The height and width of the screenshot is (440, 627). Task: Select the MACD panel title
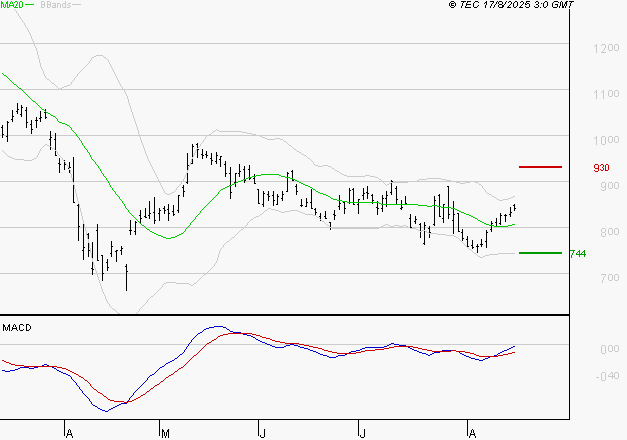[17, 327]
